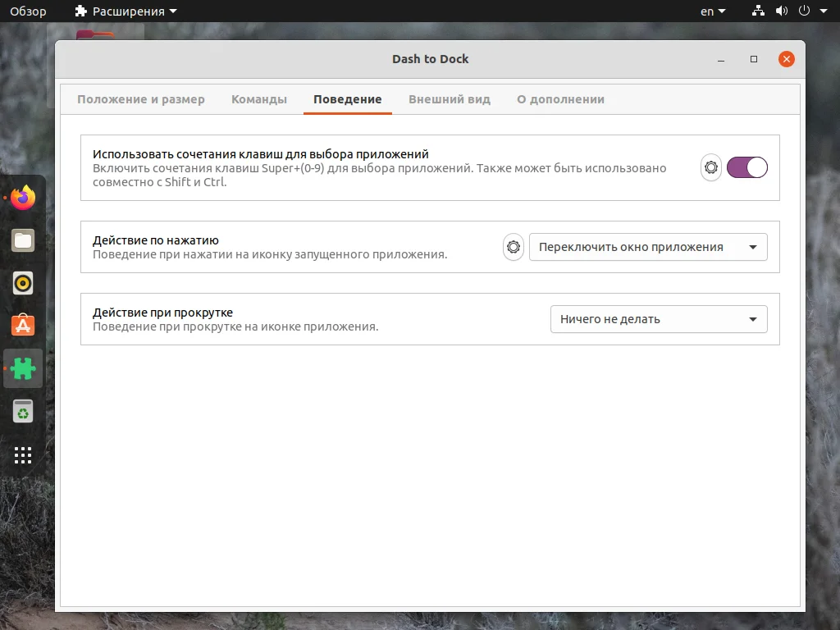Disable hotkeys for applications toggle switch
Screen dimensions: 840x630
pos(747,167)
